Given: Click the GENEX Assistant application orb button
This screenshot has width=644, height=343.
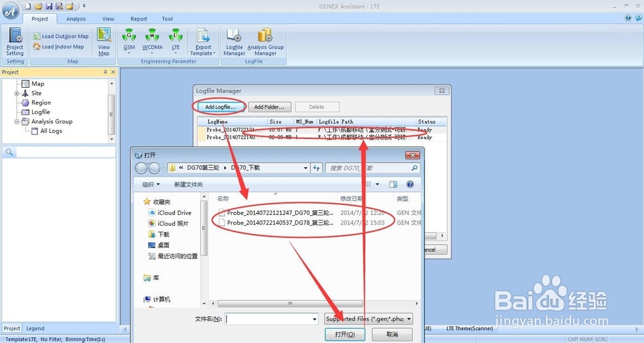Looking at the screenshot, I should 11,11.
